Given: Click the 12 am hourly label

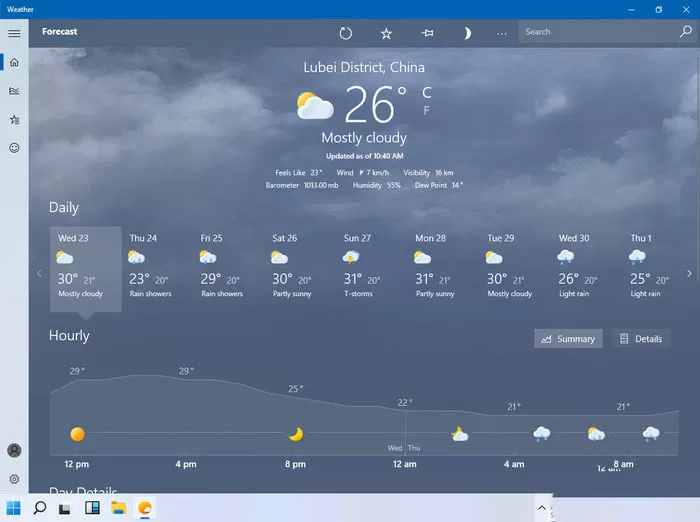Looking at the screenshot, I should coord(404,464).
